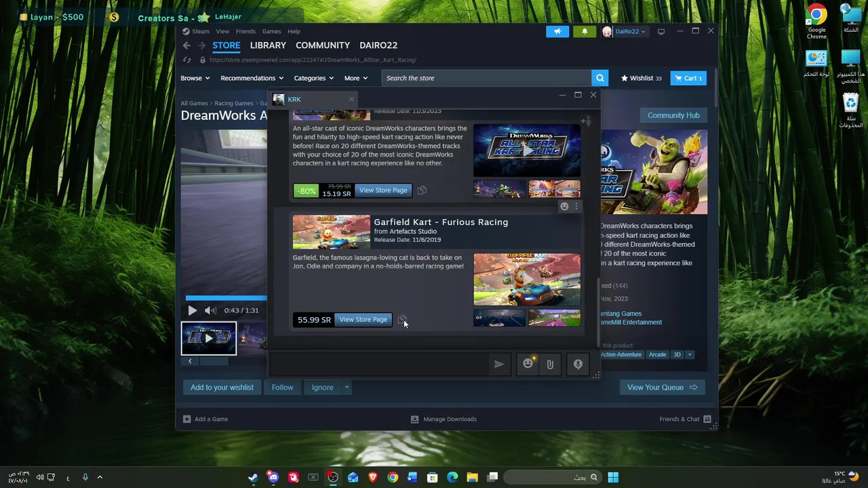Go back with the Steam back arrow
The height and width of the screenshot is (488, 868).
pos(186,45)
